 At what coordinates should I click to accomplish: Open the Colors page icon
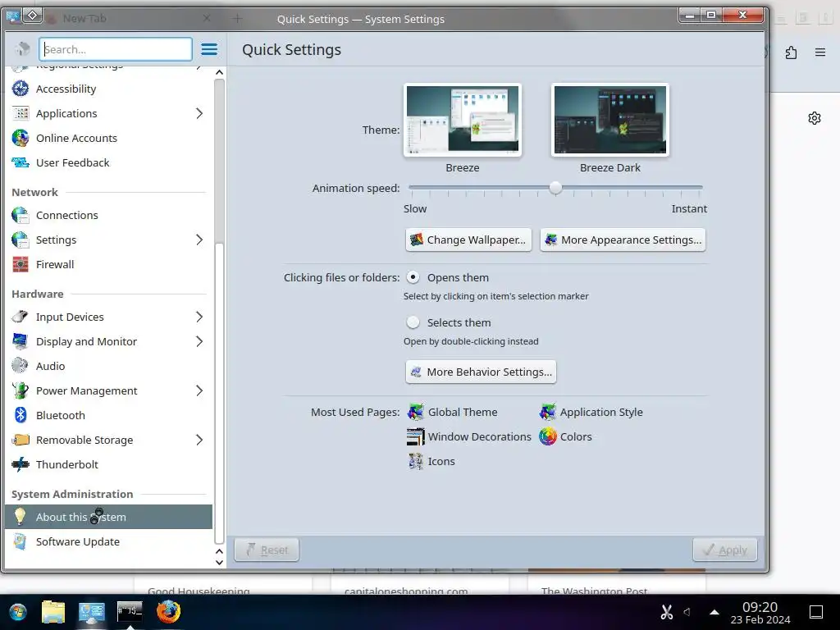pos(547,436)
